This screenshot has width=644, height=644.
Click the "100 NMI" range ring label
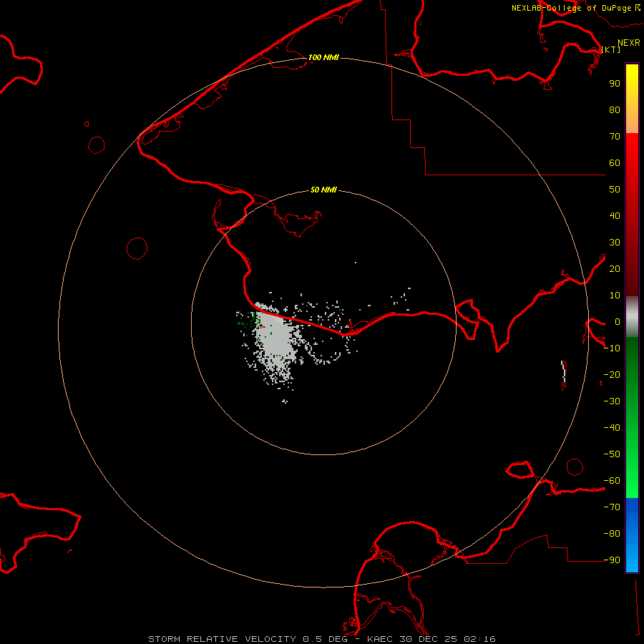[x=323, y=57]
